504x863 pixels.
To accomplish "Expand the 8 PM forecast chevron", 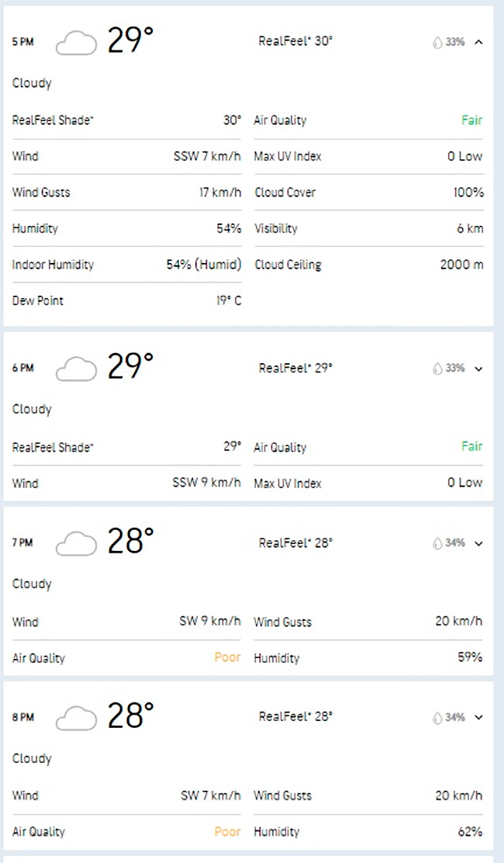I will click(478, 718).
